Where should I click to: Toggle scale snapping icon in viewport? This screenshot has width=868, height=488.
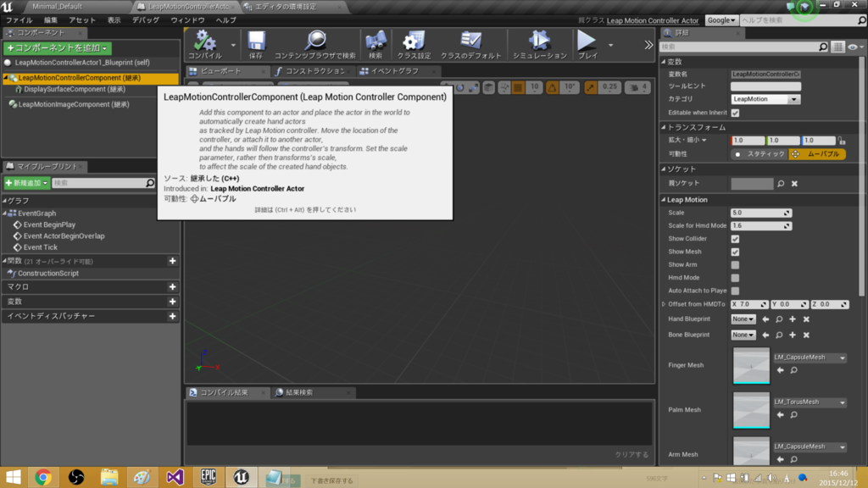point(591,87)
